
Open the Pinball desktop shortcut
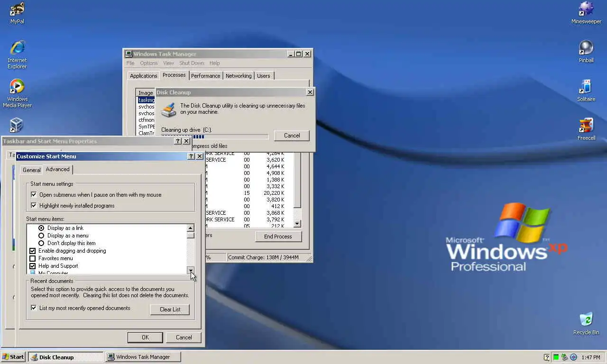tap(586, 52)
